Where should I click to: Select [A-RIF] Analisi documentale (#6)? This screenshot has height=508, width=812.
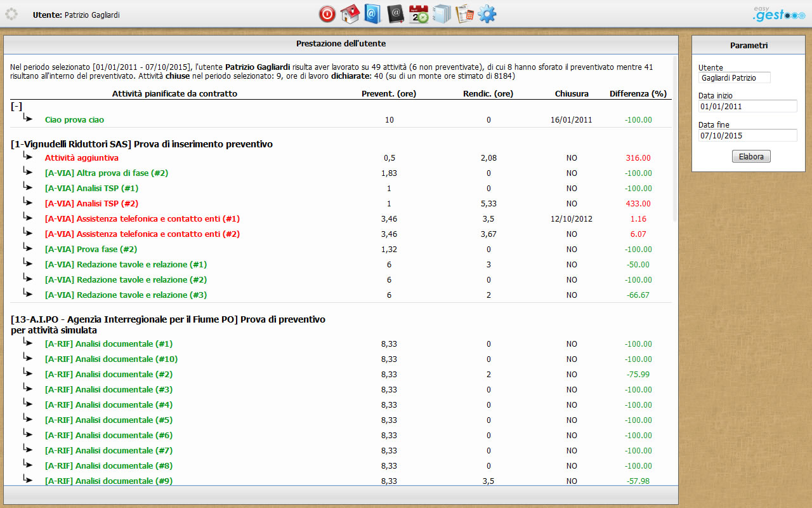(x=108, y=435)
